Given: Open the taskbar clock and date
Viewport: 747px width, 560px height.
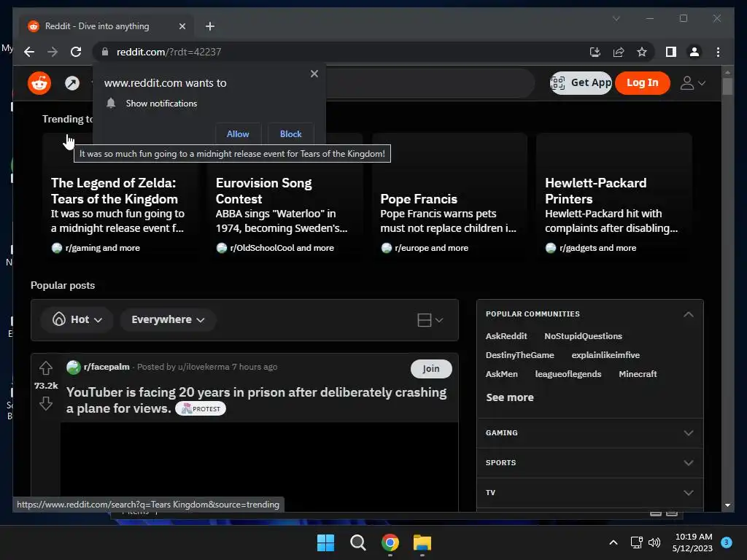Looking at the screenshot, I should (693, 542).
